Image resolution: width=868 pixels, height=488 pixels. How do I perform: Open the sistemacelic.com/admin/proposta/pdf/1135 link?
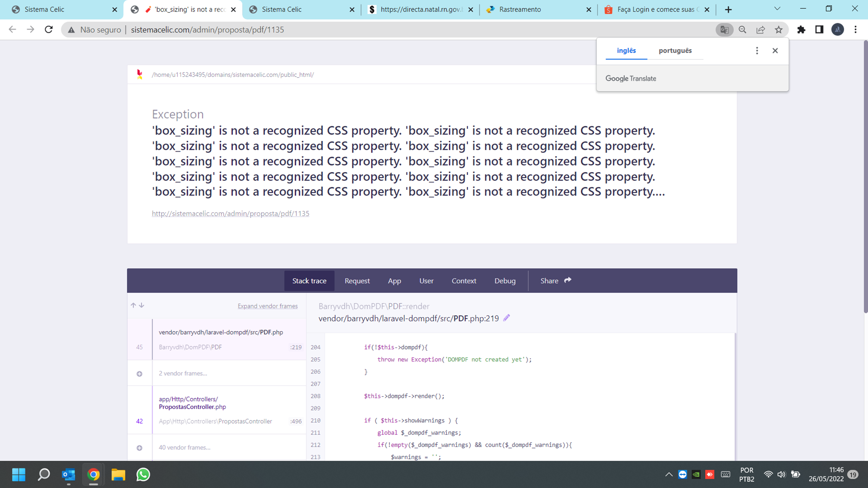click(x=230, y=213)
